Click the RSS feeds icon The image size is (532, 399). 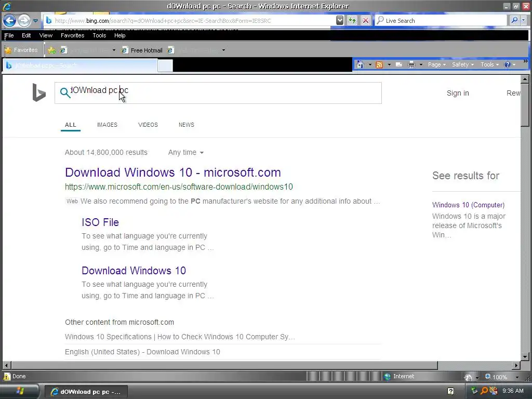(x=379, y=64)
